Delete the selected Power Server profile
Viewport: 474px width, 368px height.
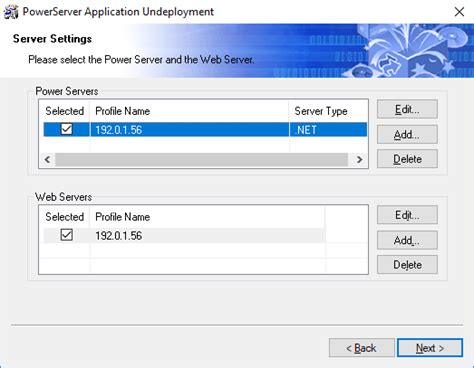coord(407,159)
